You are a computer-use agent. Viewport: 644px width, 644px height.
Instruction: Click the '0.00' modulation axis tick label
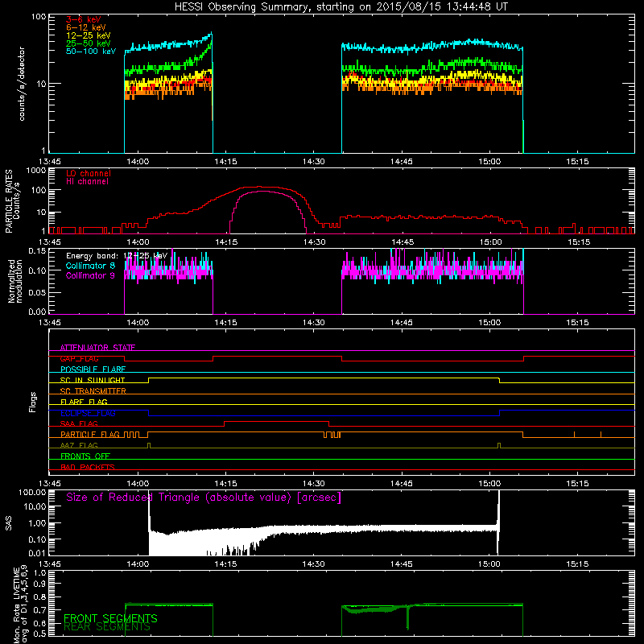pyautogui.click(x=37, y=312)
